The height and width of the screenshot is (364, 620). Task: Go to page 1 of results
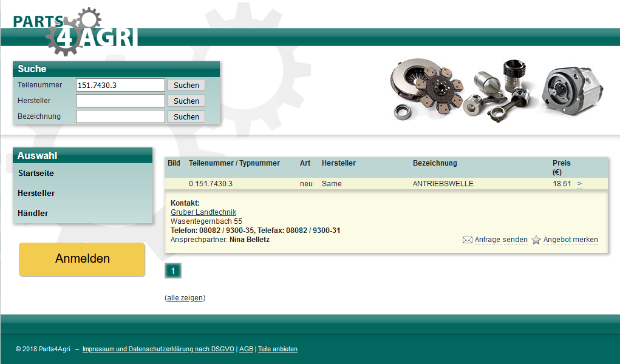click(173, 271)
